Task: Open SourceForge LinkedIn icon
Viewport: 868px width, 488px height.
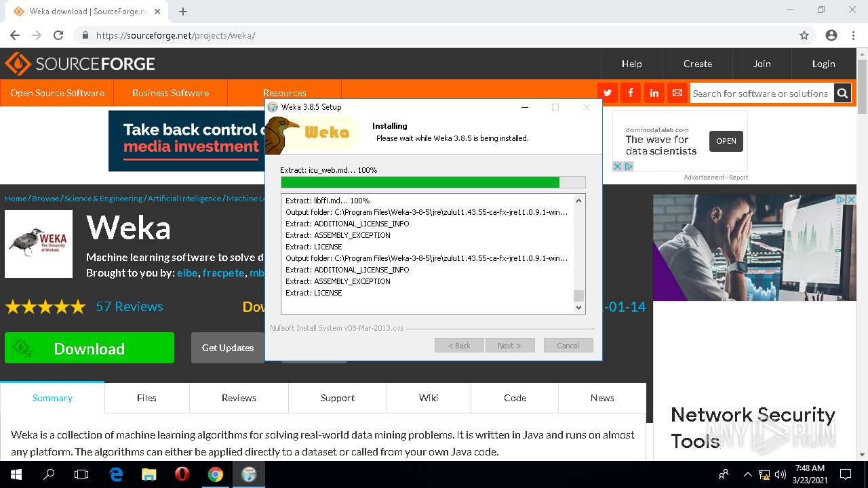Action: [x=654, y=93]
